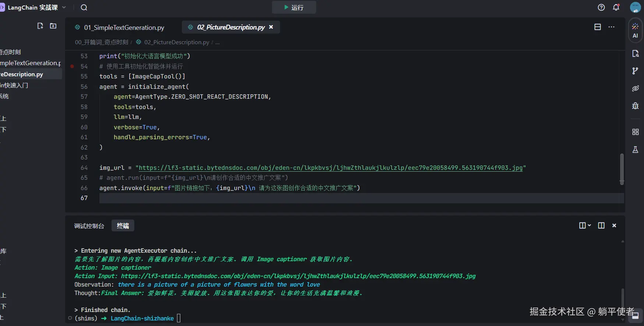Open the editor more actions ellipsis menu
644x326 pixels.
point(612,27)
